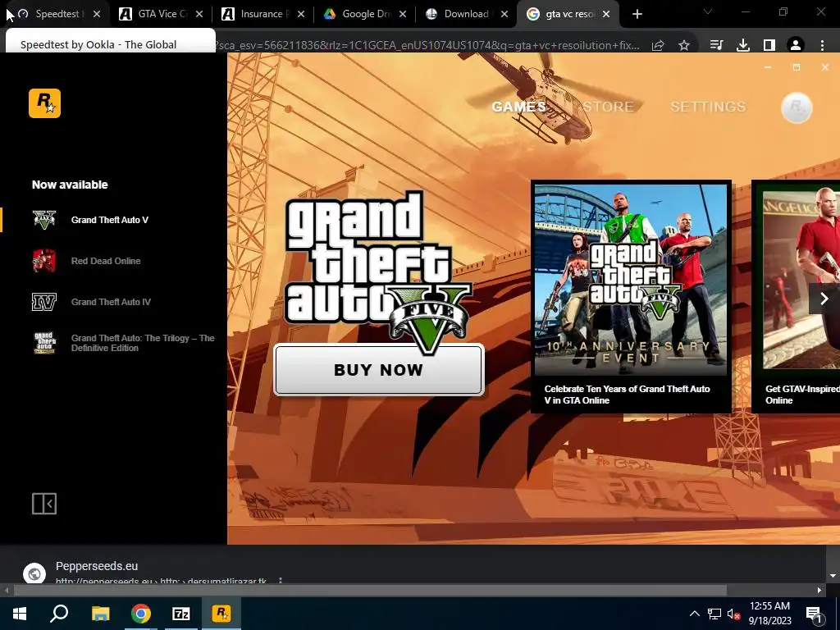Click the GTA V emblem icon in the sidebar

(x=44, y=220)
